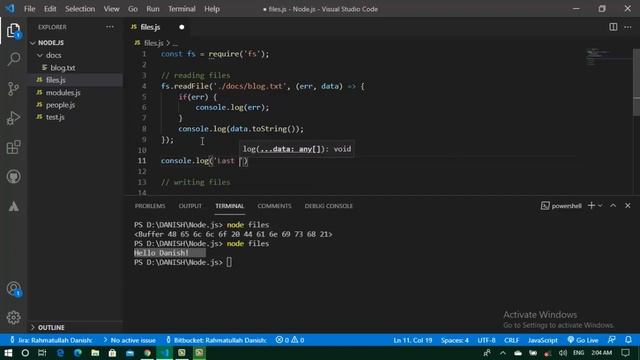Screen dimensions: 640x360
Task: Open the editor more actions ellipsis
Action: [628, 27]
